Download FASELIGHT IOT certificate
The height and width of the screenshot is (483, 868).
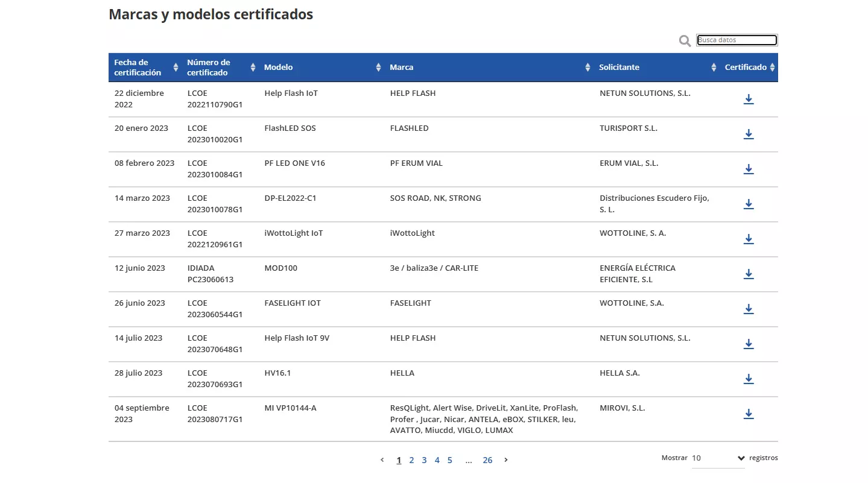pyautogui.click(x=748, y=309)
